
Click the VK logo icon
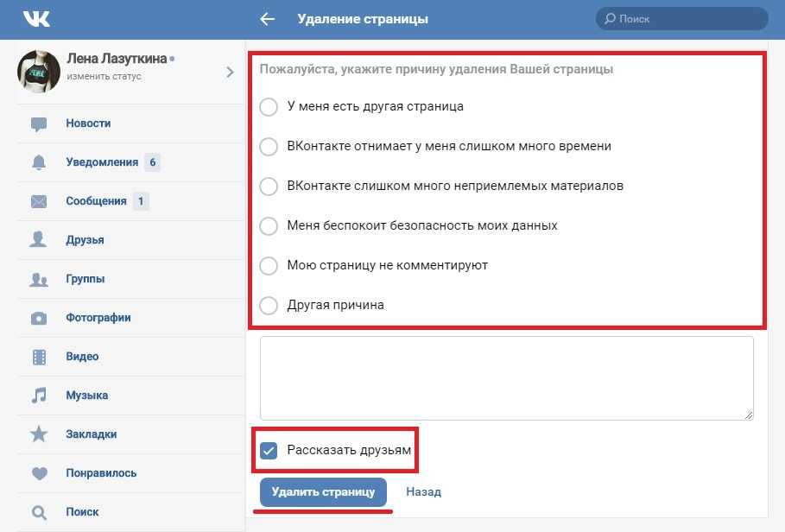point(36,19)
